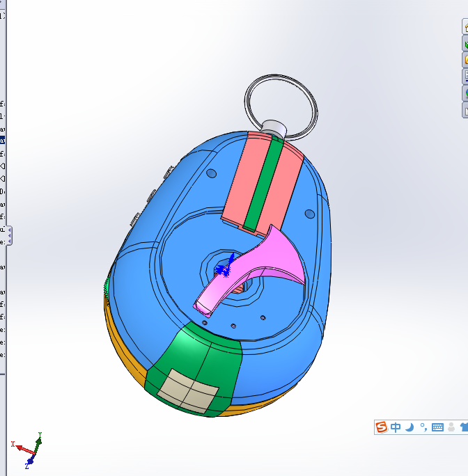This screenshot has width=468, height=476.
Task: Toggle Chinese/English mode with 中 button
Action: [x=396, y=427]
